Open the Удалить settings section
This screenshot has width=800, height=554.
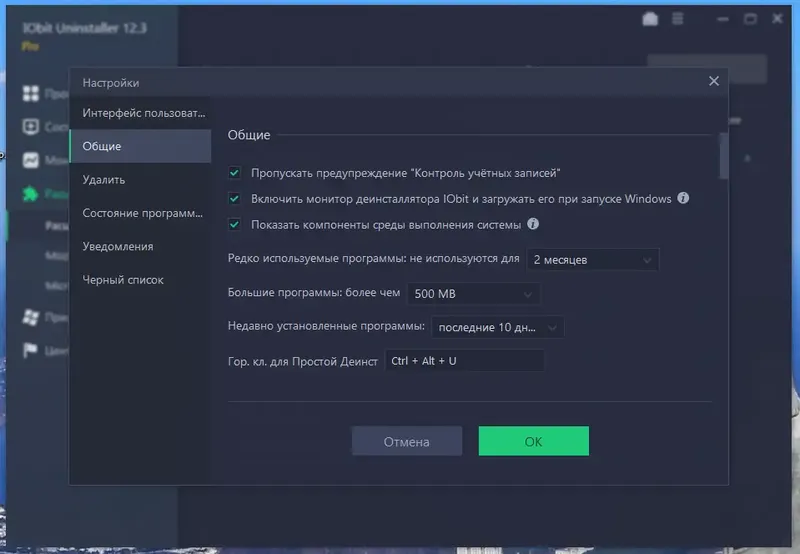pyautogui.click(x=140, y=180)
